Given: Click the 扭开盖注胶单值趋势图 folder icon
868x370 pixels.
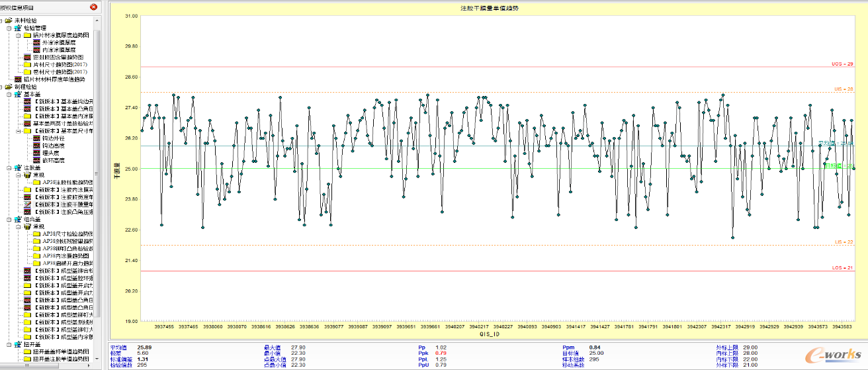Looking at the screenshot, I should coord(27,359).
